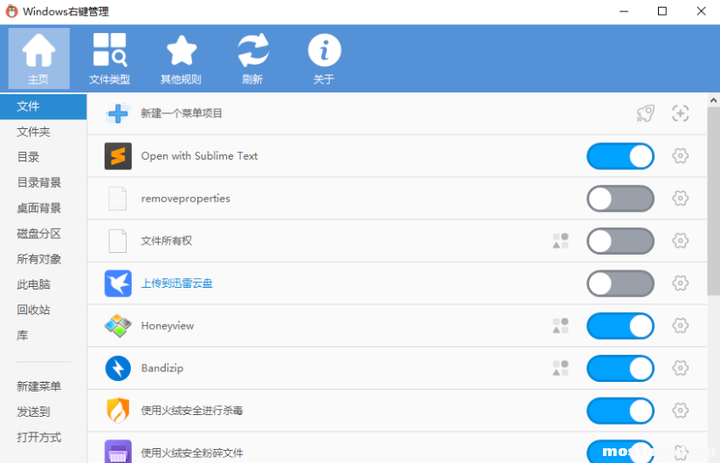Click the Windows右键管理 title bar app icon
This screenshot has height=463, width=720.
click(x=11, y=11)
